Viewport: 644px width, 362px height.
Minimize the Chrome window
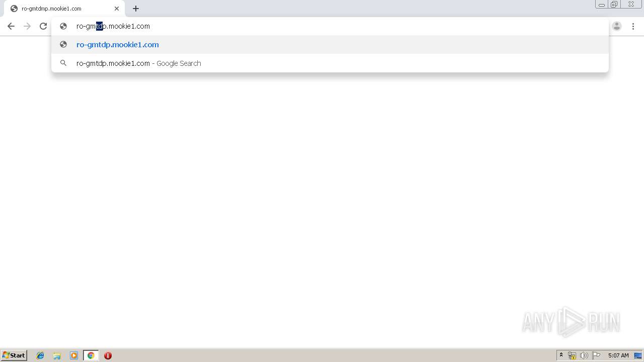coord(602,5)
